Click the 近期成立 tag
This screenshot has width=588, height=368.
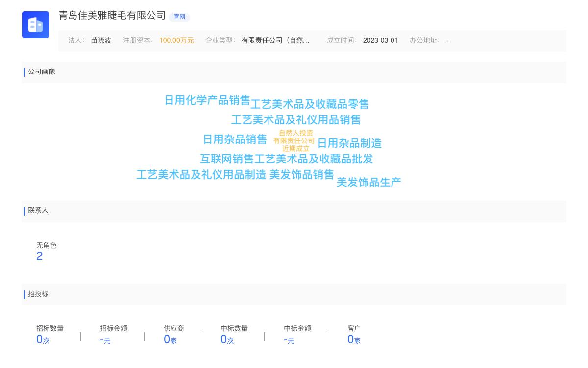[295, 148]
